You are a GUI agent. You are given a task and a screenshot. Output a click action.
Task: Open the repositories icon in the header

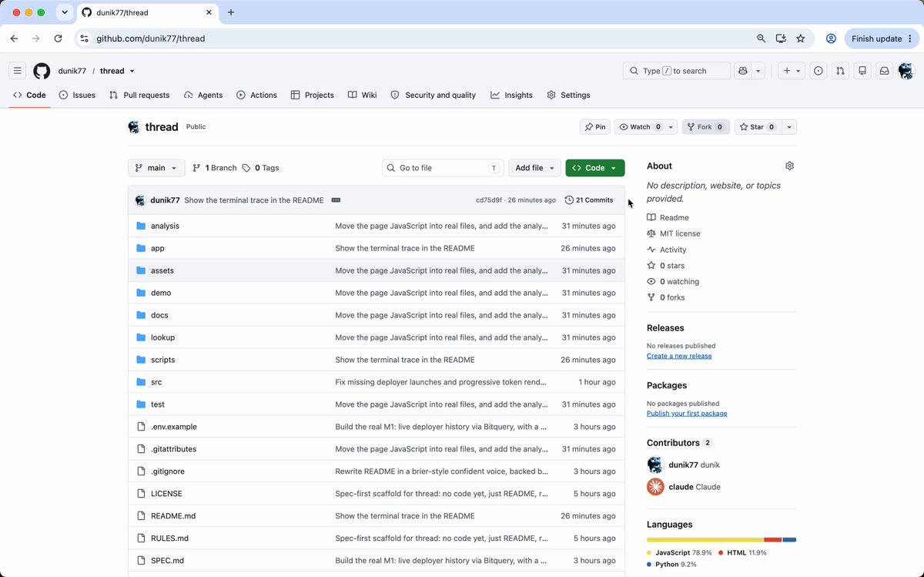pyautogui.click(x=862, y=71)
